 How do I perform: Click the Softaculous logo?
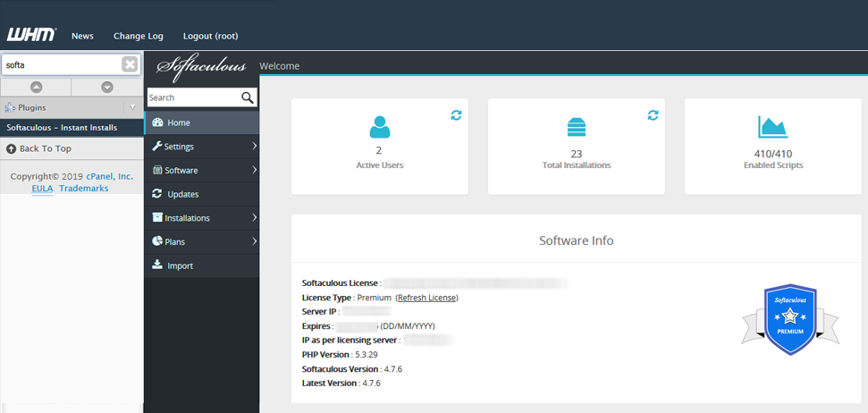[201, 67]
